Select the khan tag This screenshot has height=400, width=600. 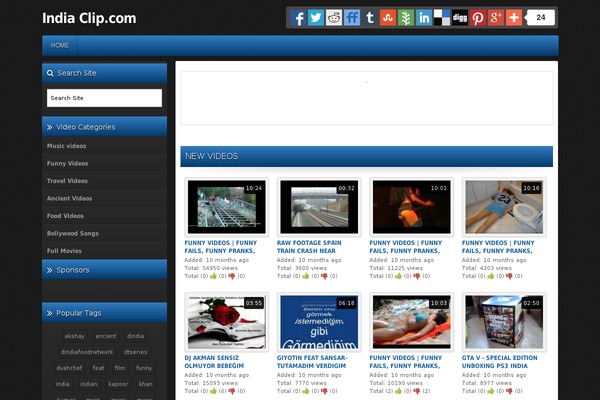pyautogui.click(x=145, y=384)
